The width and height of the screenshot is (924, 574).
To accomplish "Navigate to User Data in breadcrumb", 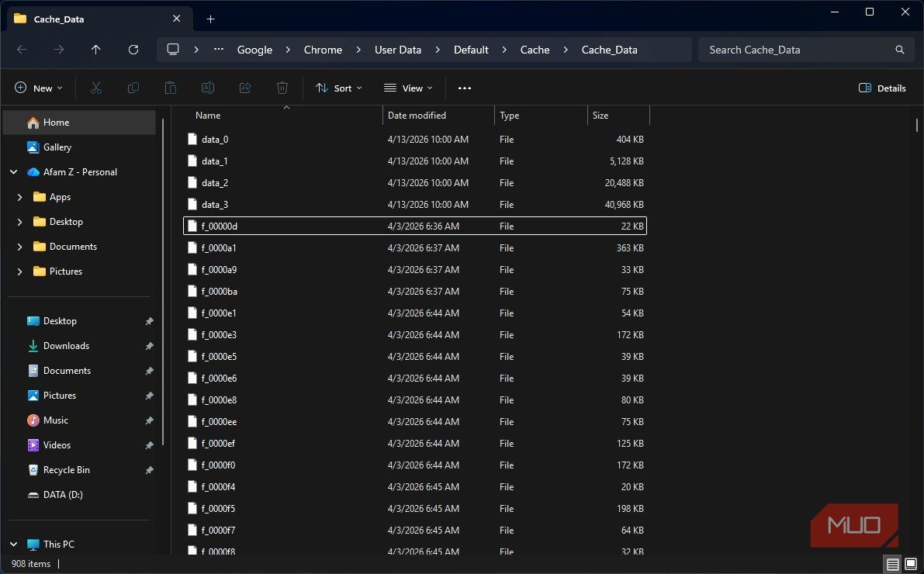I will click(x=398, y=50).
